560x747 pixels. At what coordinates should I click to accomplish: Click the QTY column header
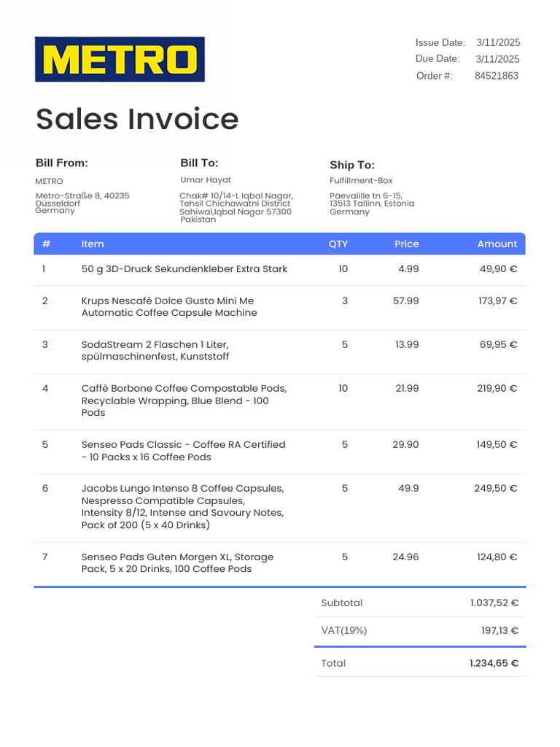tap(338, 244)
